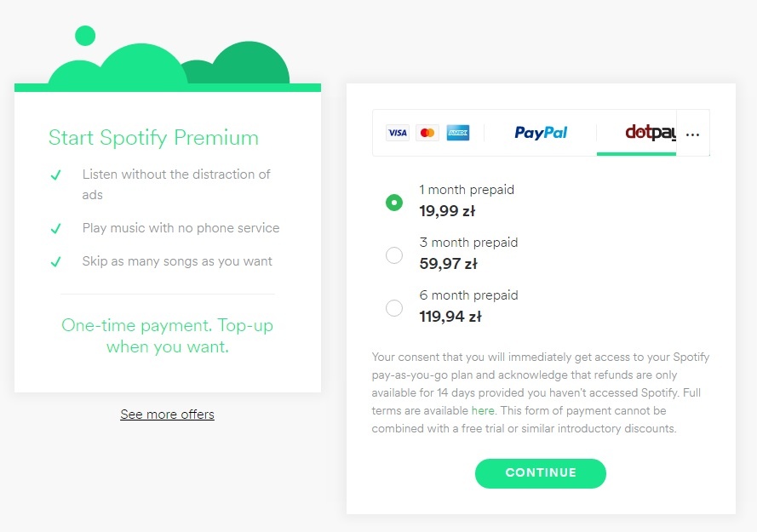Choose the 3 month prepaid radio option
The image size is (757, 532).
point(393,255)
